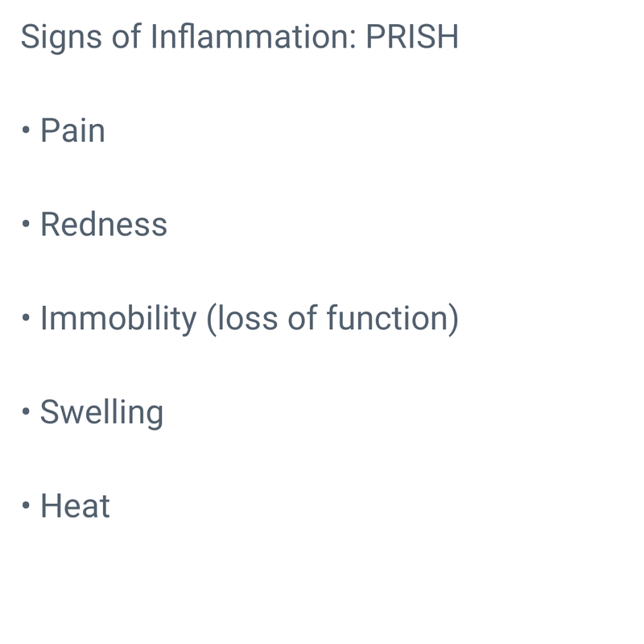
Task: Click the 'Pain' list item
Action: pos(72,130)
